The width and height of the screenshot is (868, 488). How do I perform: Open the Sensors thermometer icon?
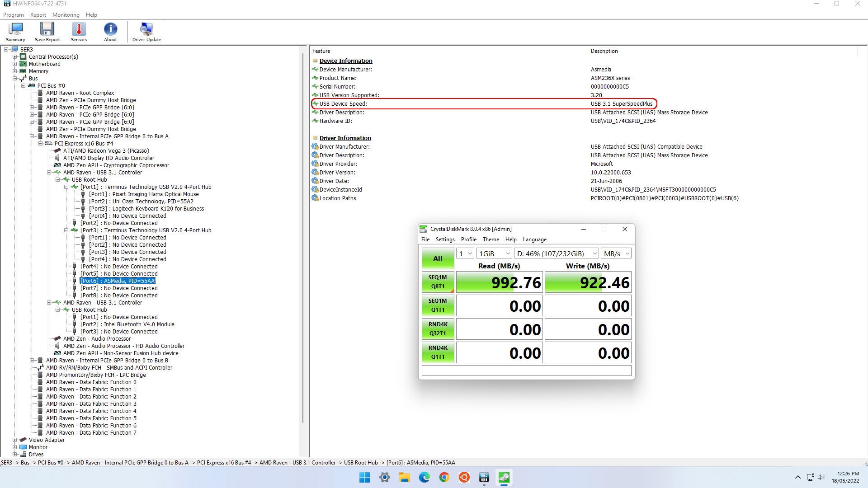(x=79, y=32)
